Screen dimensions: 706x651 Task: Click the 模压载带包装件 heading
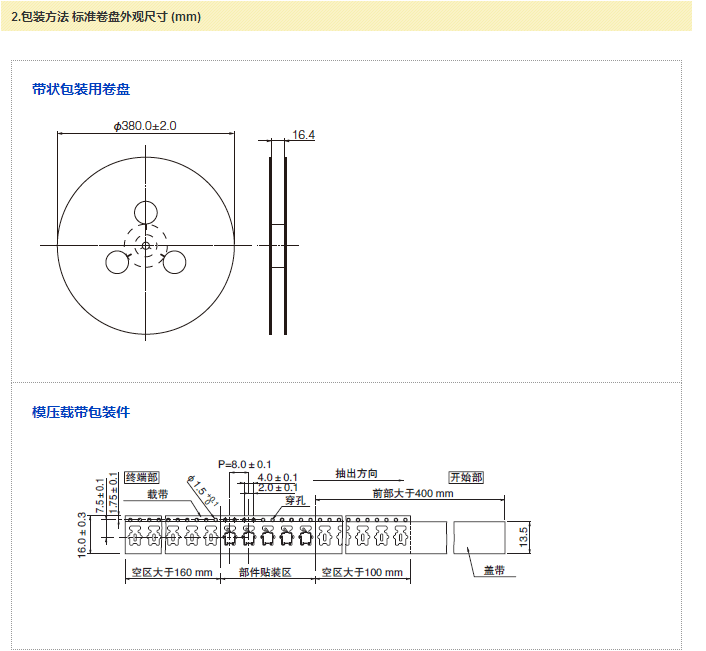81,412
